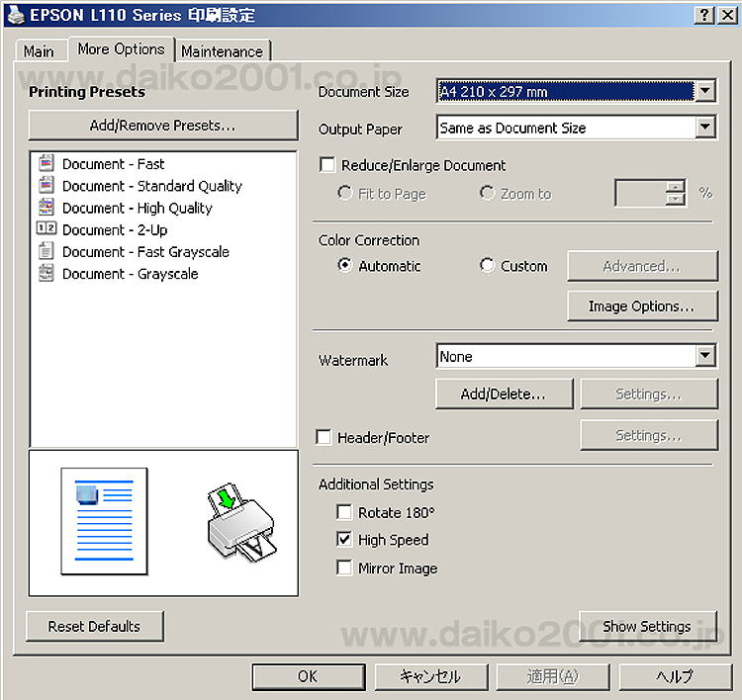
Task: Select Automatic color correction
Action: click(x=345, y=265)
